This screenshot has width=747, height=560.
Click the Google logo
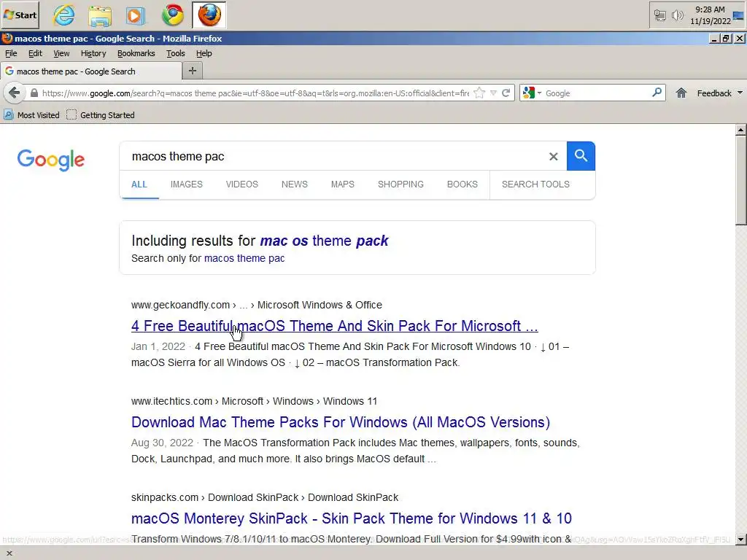50,160
